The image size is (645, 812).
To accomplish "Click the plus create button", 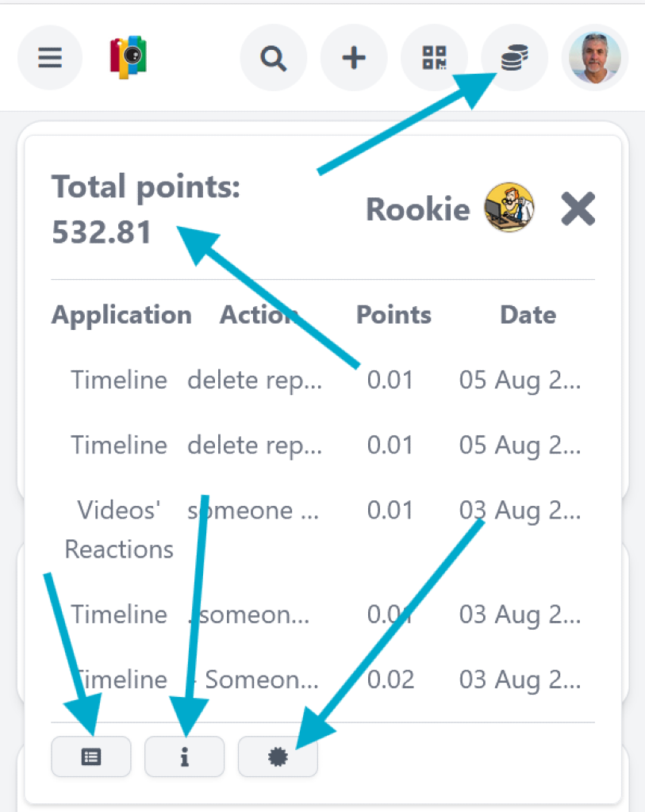I will coord(354,58).
